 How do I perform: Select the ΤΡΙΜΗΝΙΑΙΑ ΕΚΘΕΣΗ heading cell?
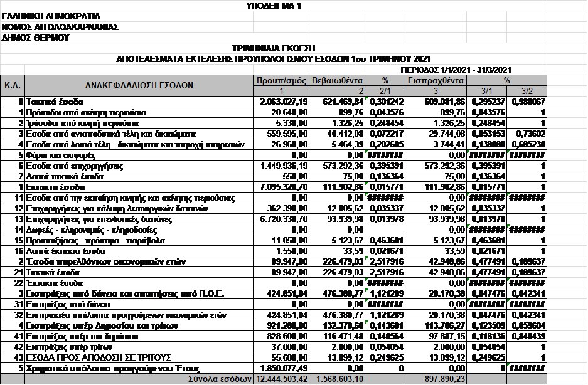pyautogui.click(x=273, y=48)
